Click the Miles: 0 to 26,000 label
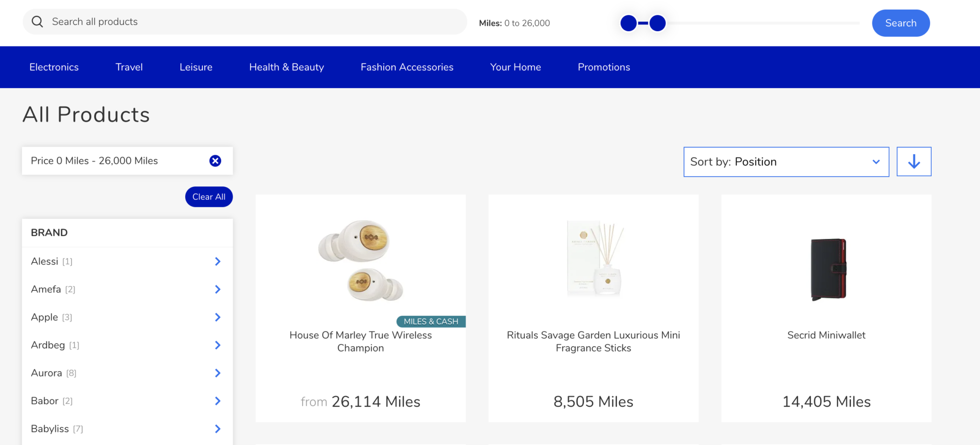 pyautogui.click(x=514, y=23)
